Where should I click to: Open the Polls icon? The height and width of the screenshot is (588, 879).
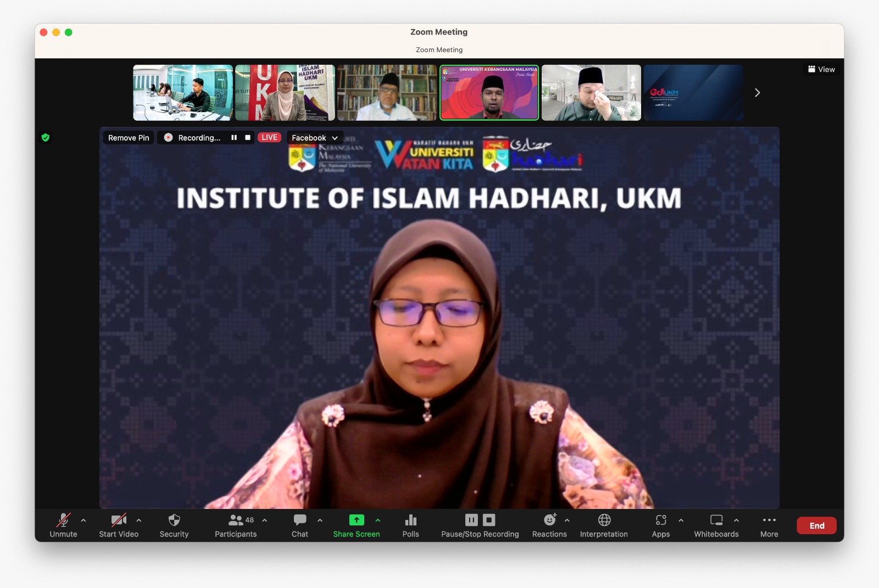coord(410,520)
